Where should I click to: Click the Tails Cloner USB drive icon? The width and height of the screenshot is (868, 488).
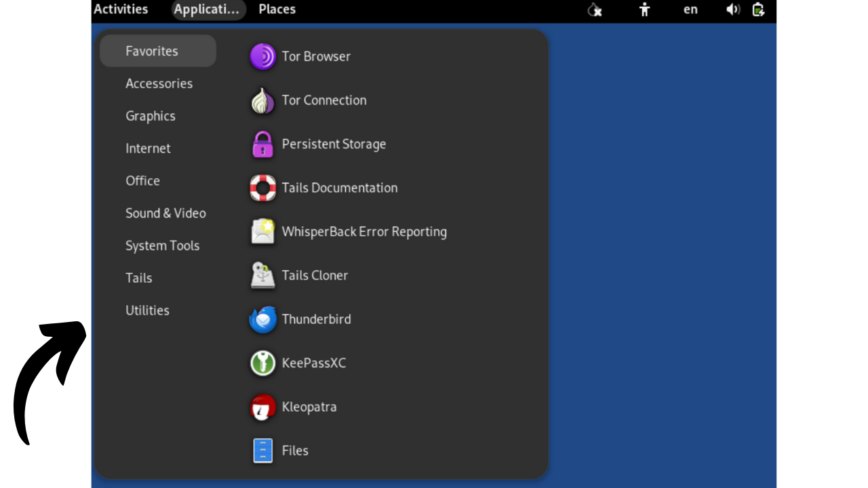click(262, 276)
